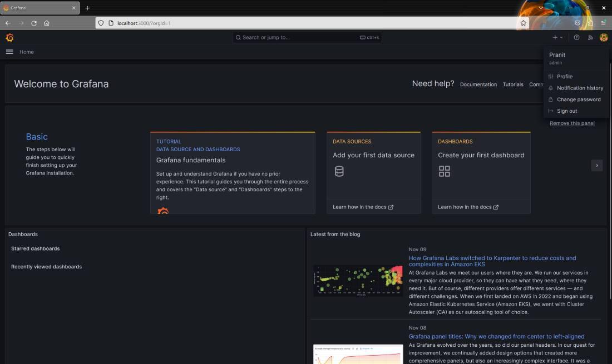The image size is (612, 364).
Task: Open Notification history menu item
Action: coord(576,88)
